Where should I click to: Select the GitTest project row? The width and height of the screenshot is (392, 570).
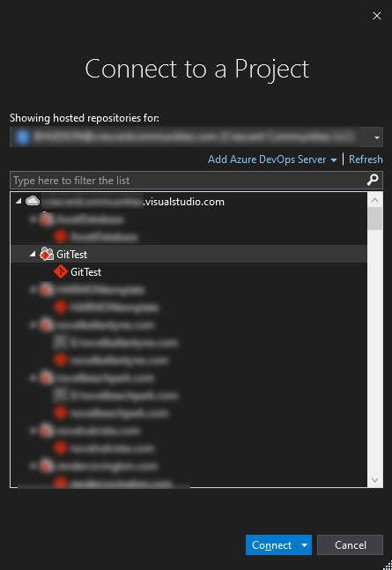tap(189, 254)
